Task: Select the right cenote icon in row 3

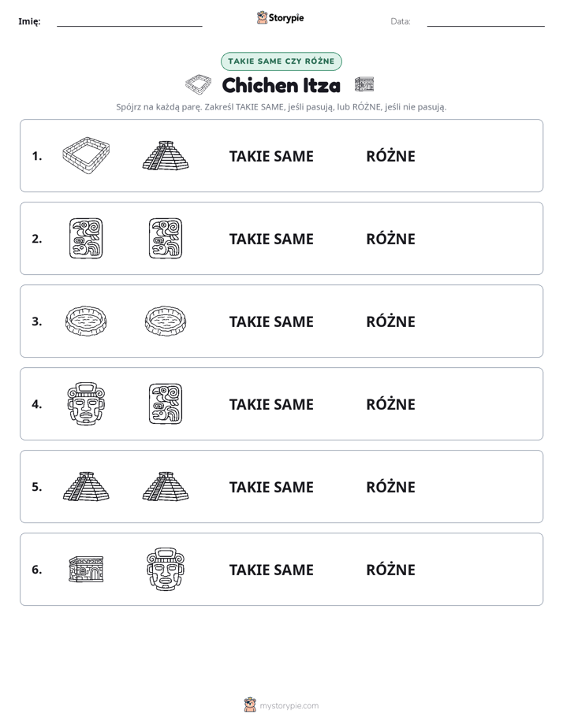Action: pos(166,321)
